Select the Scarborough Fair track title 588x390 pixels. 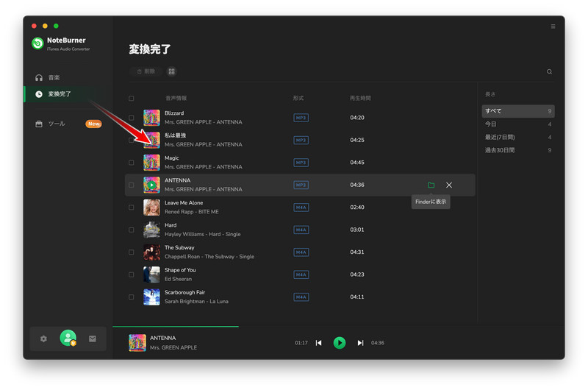coord(185,292)
